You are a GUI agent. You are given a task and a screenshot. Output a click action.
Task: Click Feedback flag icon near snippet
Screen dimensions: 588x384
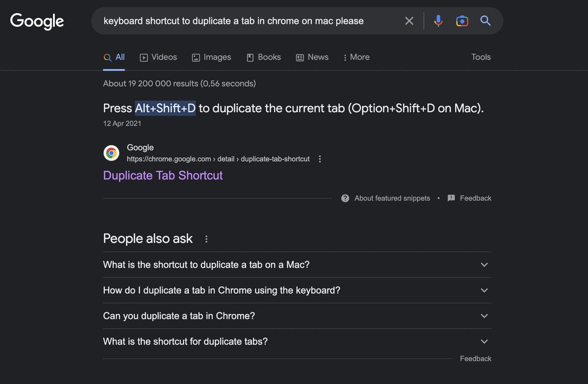(451, 198)
